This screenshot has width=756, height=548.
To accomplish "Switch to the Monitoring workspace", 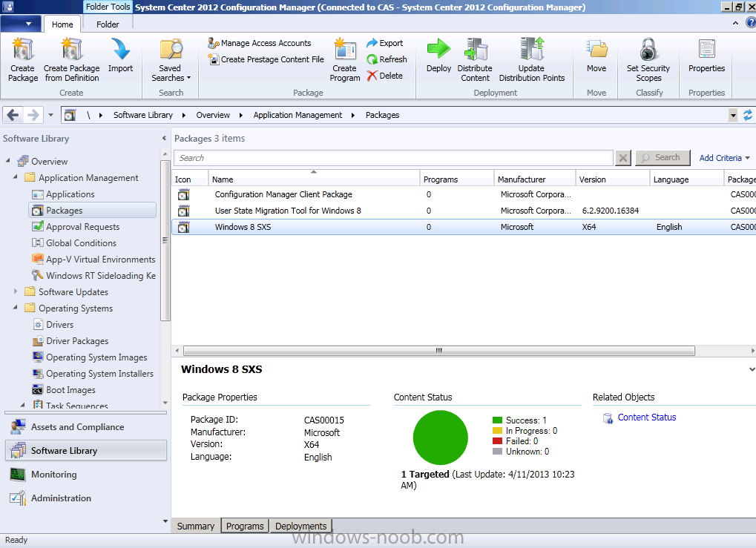I will [x=86, y=475].
